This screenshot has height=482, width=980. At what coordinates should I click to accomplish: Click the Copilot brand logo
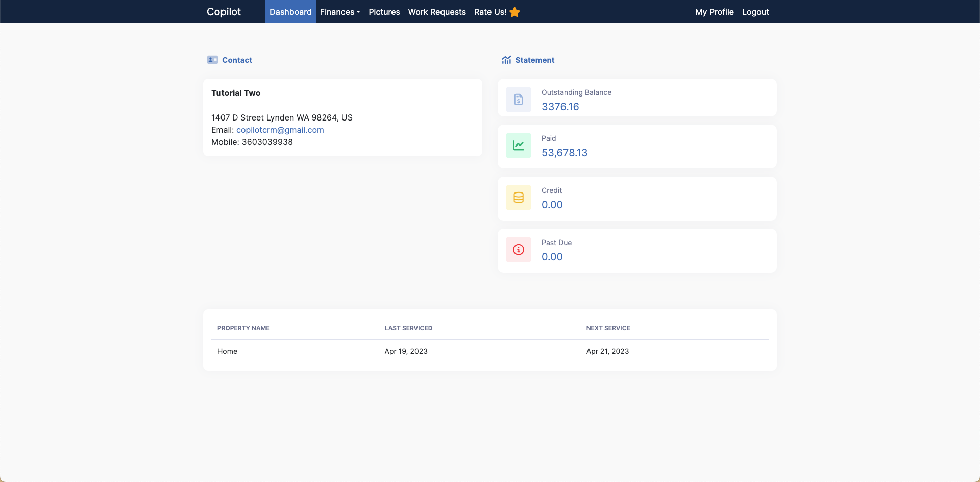(224, 12)
